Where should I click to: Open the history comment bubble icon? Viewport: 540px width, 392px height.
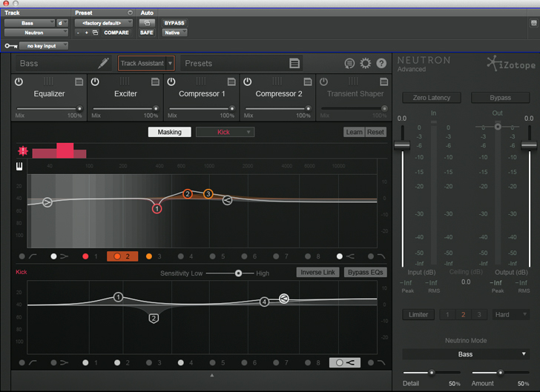pyautogui.click(x=349, y=63)
